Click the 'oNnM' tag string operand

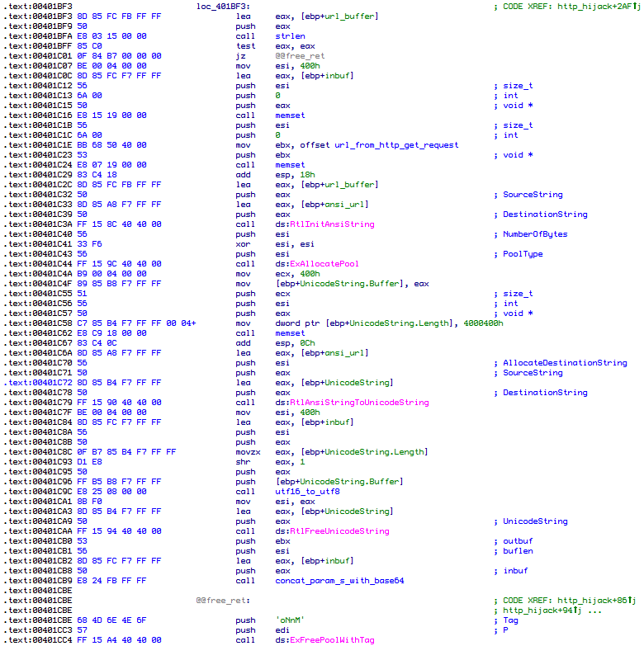pos(290,620)
